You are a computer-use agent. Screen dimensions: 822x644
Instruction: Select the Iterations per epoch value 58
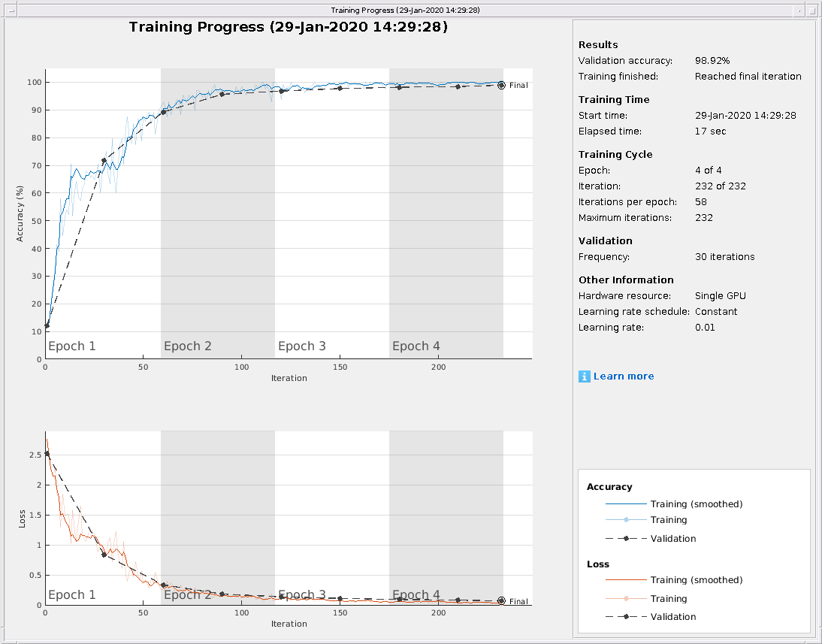tap(701, 201)
